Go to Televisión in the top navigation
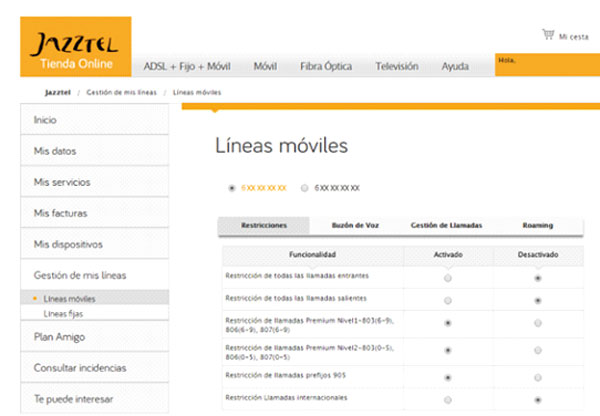 point(396,67)
